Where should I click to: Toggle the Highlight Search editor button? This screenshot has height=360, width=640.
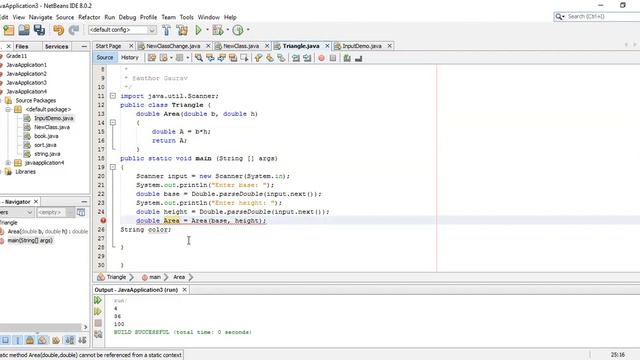[x=233, y=58]
